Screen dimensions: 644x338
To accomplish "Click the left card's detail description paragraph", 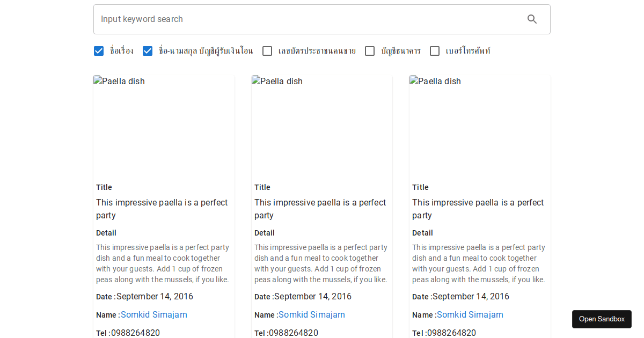I will [x=163, y=263].
